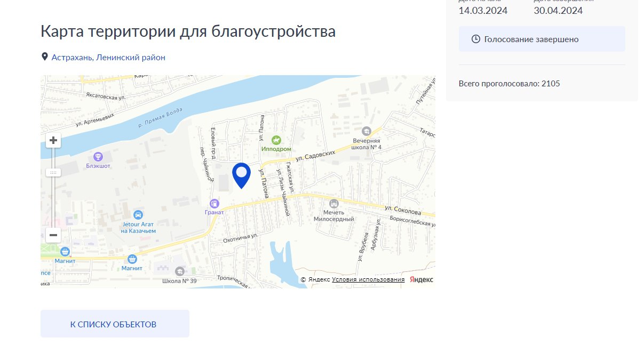Select the Мечеть Милосердный icon
Screen dimensions: 644x346
click(x=334, y=203)
